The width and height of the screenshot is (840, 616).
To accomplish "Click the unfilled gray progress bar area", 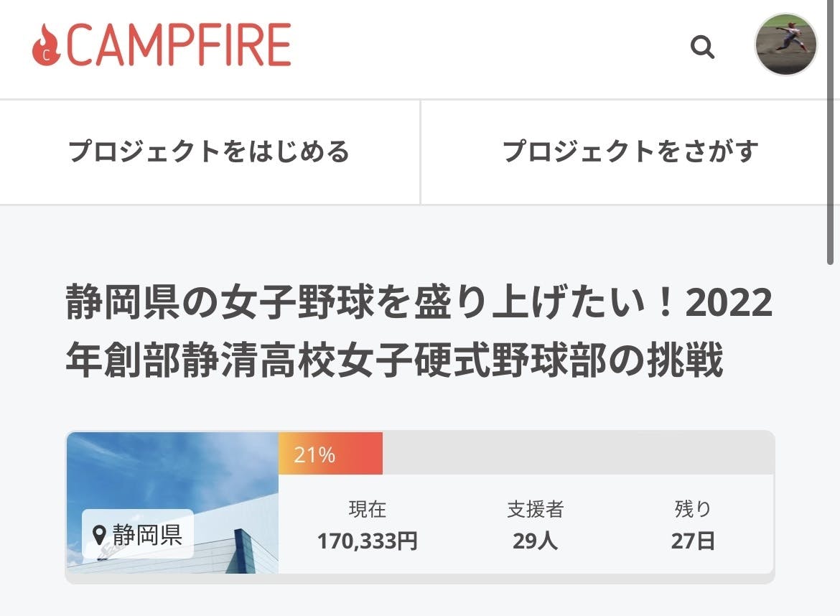I will [x=577, y=454].
